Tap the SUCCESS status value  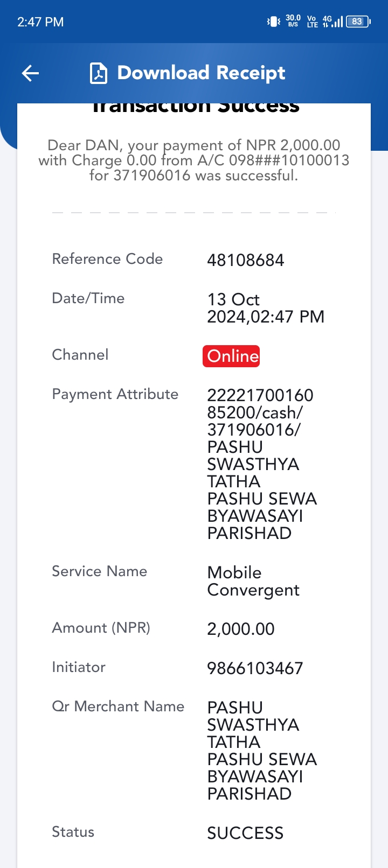[245, 834]
